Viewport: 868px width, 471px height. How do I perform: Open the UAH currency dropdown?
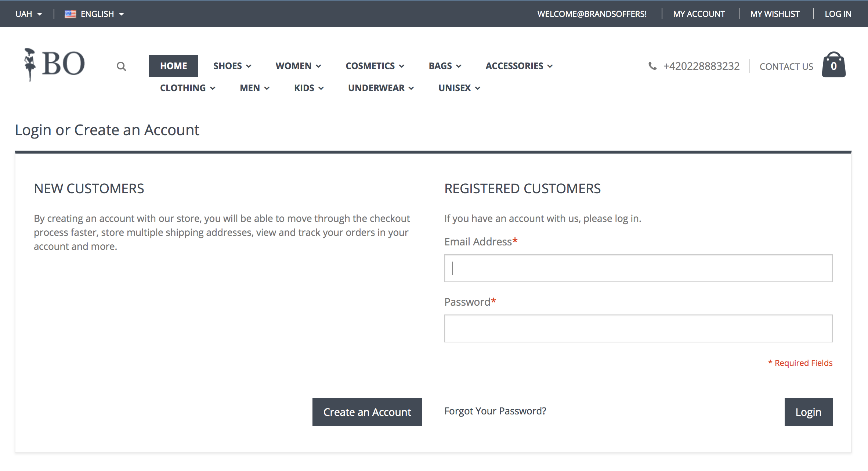29,14
